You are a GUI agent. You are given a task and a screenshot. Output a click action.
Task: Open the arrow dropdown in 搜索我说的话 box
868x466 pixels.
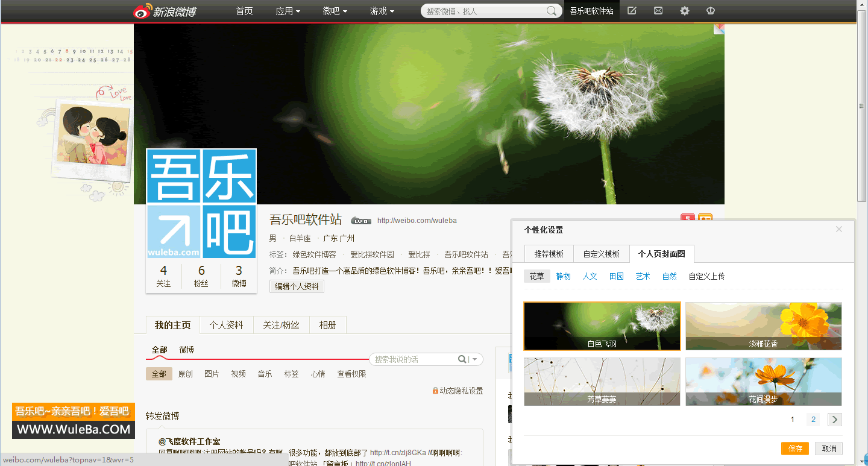coord(475,359)
